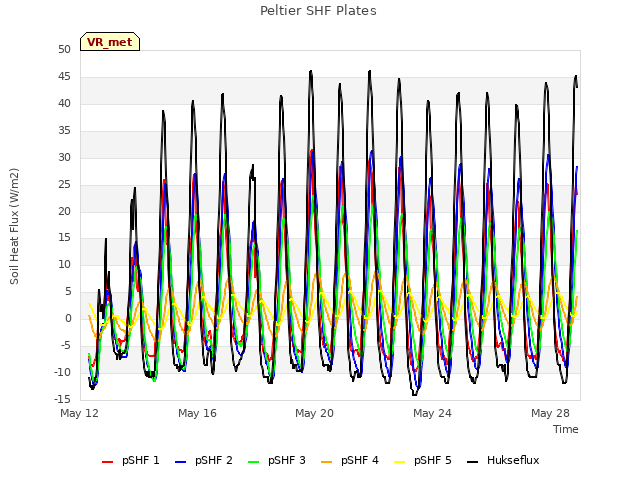Viewport: 640px width, 480px height.
Task: Click the blue pSHF 2 legend swatch
Action: [180, 462]
